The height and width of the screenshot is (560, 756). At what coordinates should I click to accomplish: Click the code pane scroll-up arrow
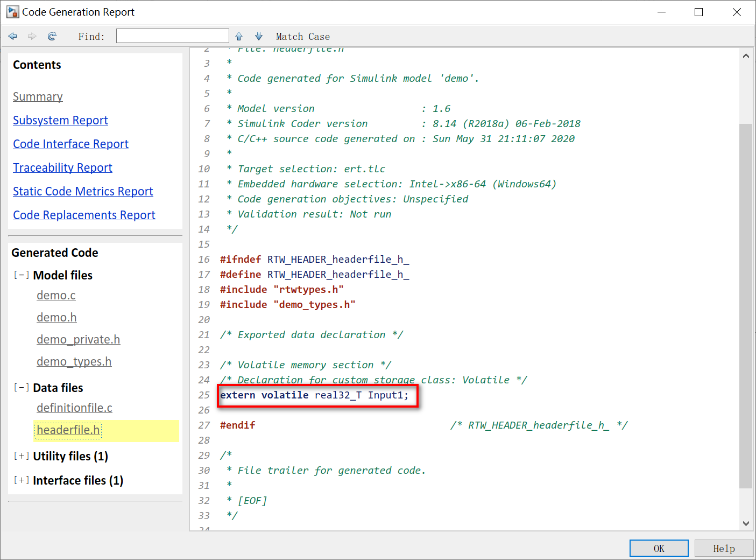pos(746,56)
